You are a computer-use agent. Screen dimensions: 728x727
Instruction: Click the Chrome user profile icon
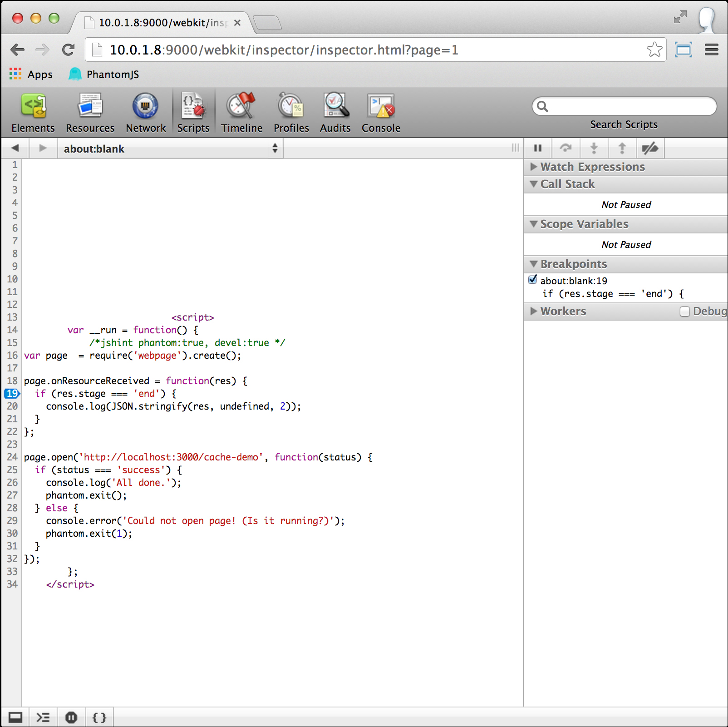pyautogui.click(x=707, y=20)
